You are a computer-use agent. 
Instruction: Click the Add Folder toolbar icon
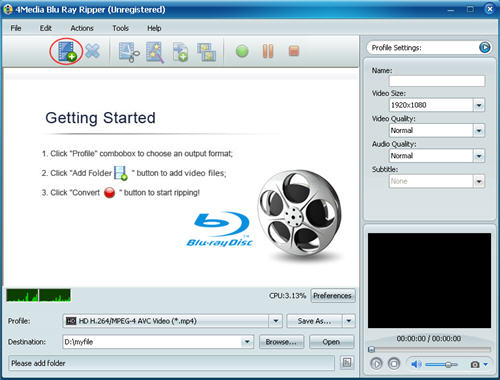pos(67,51)
